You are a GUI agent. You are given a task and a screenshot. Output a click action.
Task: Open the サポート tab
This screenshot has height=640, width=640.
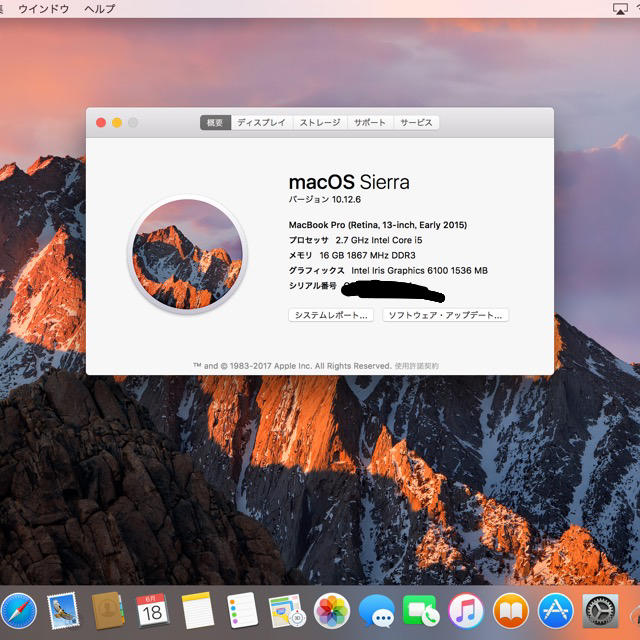[370, 122]
